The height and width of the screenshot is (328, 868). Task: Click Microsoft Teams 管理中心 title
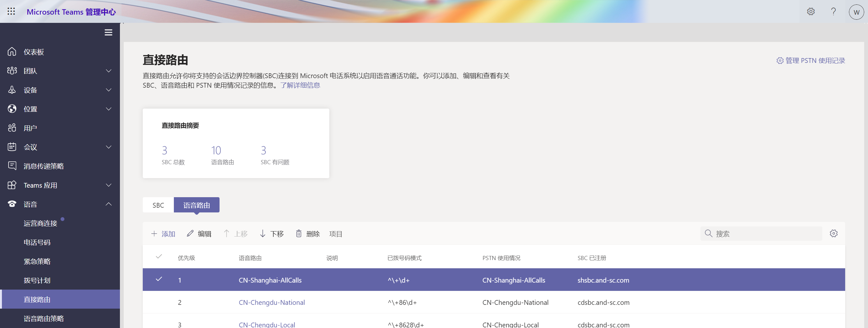click(x=71, y=12)
